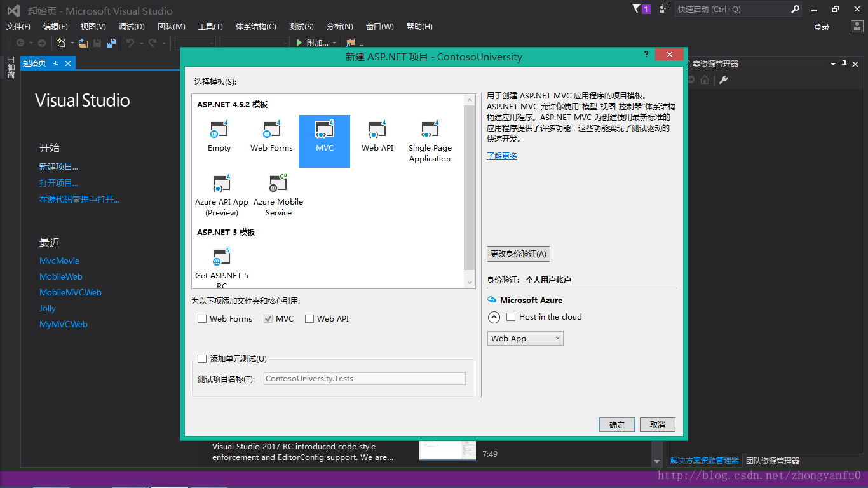Screen dimensions: 868x488
Task: Click the navigate backward toolbar icon
Action: (20, 43)
